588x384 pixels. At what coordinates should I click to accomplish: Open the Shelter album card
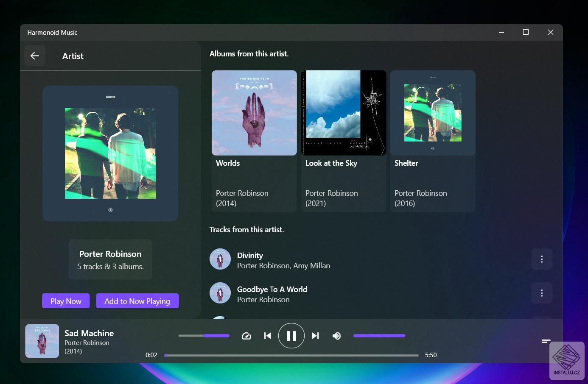point(433,141)
